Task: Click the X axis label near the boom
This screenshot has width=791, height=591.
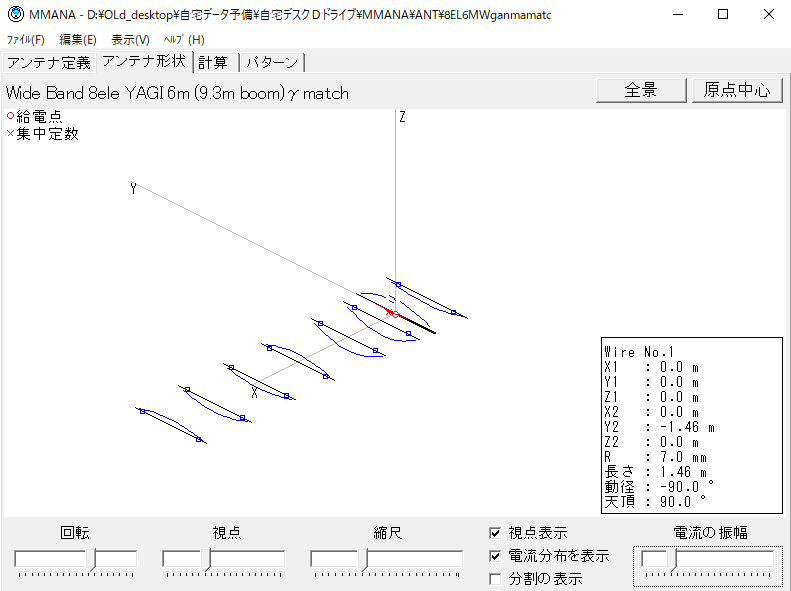Action: pos(255,393)
